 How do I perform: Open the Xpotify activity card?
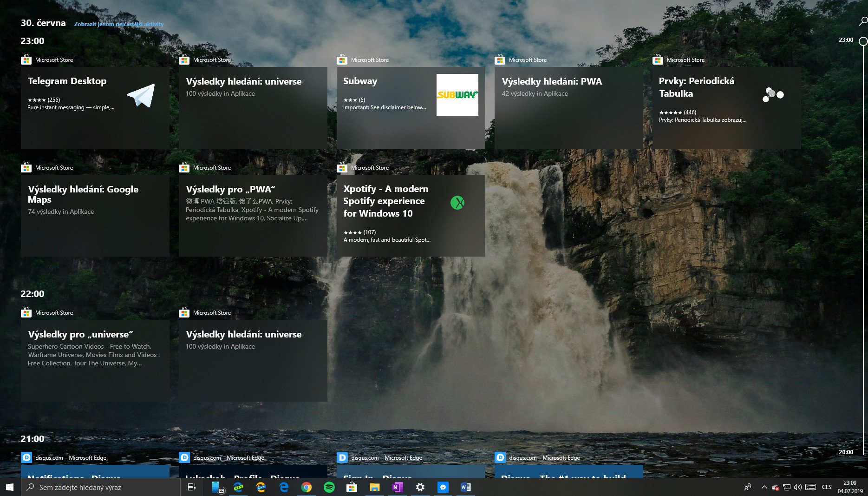(411, 216)
